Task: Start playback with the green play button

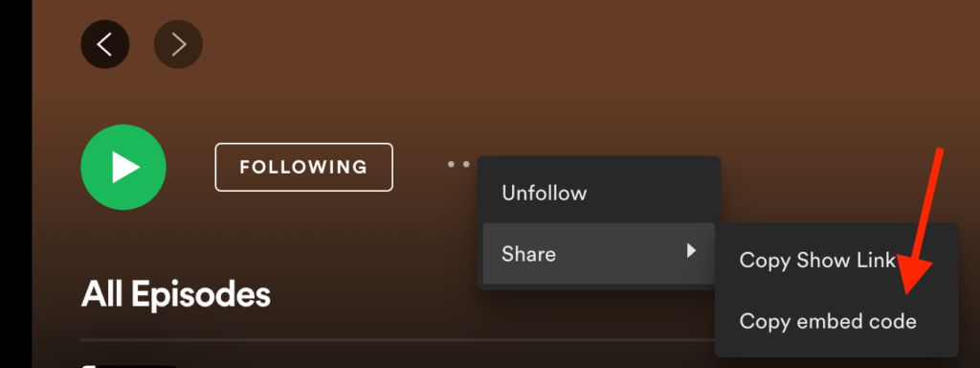Action: coord(123,167)
